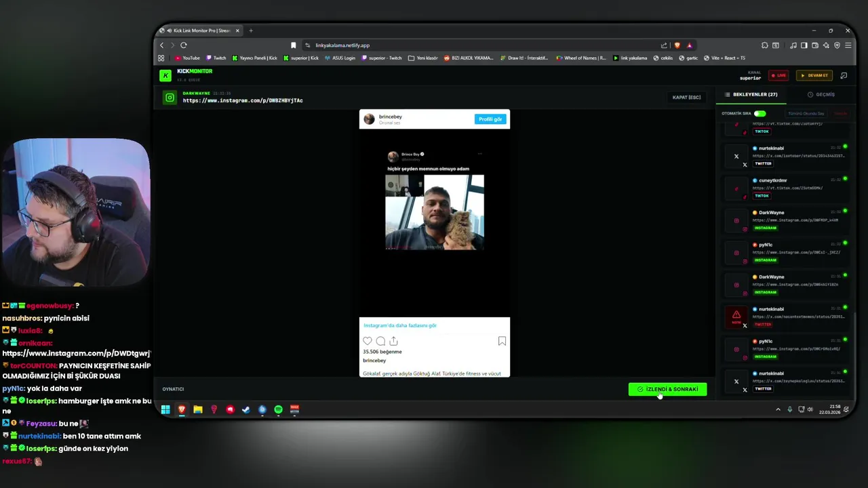Viewport: 868px width, 488px height.
Task: Reload the page with the refresh icon
Action: click(x=183, y=45)
